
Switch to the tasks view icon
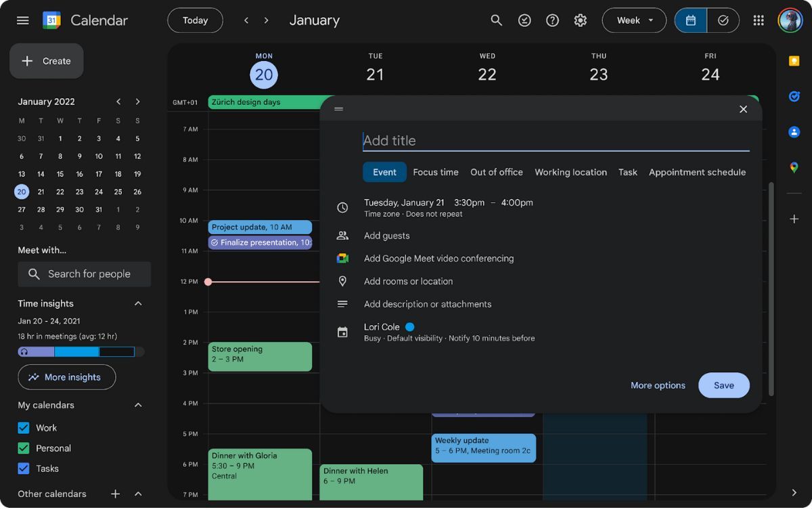(723, 20)
